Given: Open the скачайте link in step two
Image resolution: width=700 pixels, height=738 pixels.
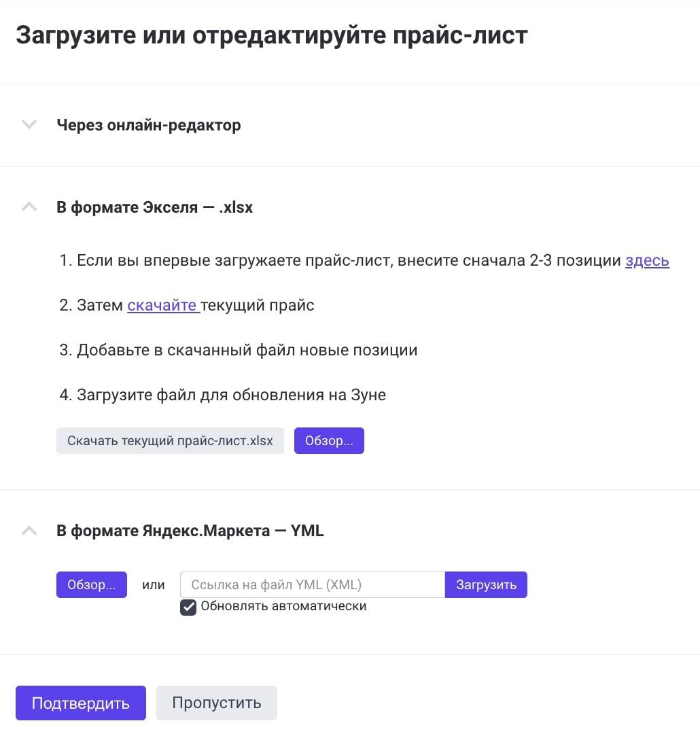Looking at the screenshot, I should pyautogui.click(x=162, y=305).
